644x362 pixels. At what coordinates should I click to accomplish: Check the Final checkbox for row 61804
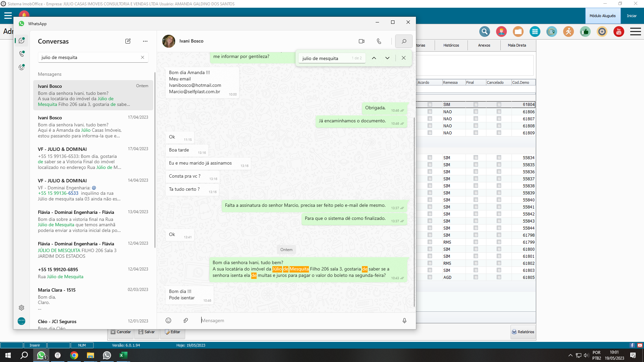tap(476, 105)
